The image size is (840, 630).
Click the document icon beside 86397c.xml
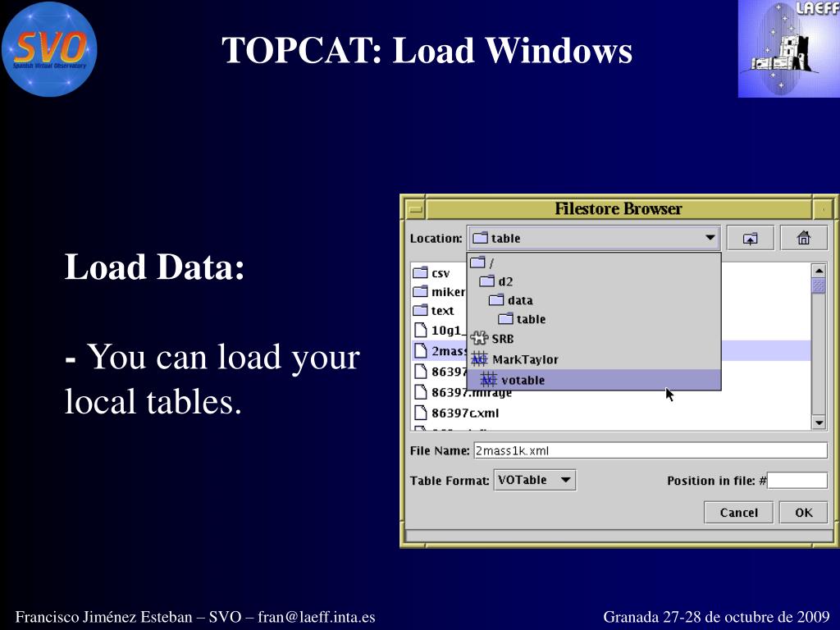[421, 413]
